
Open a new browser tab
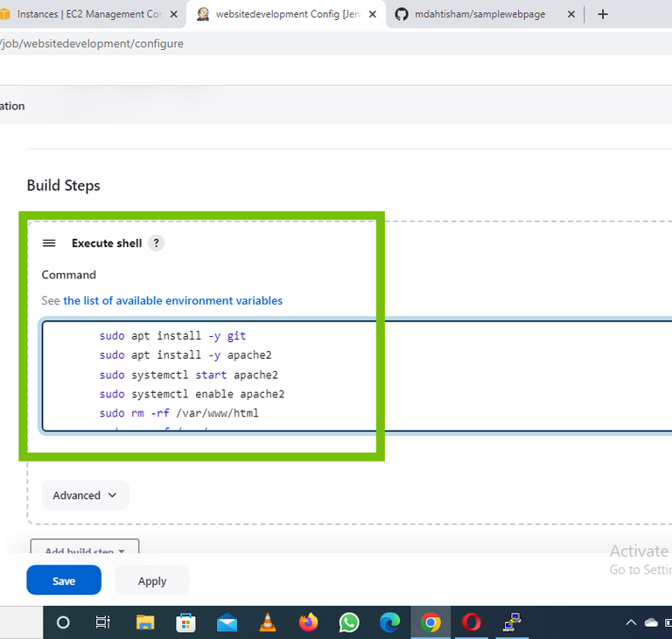603,15
